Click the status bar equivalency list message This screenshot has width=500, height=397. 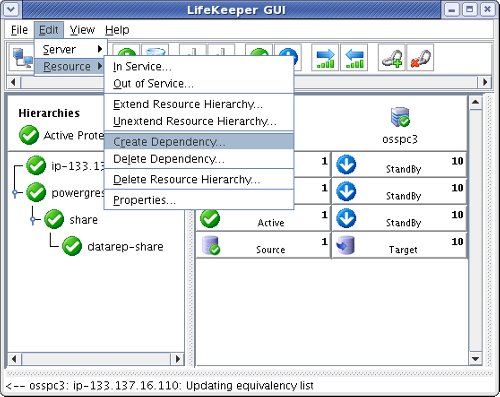[x=160, y=385]
